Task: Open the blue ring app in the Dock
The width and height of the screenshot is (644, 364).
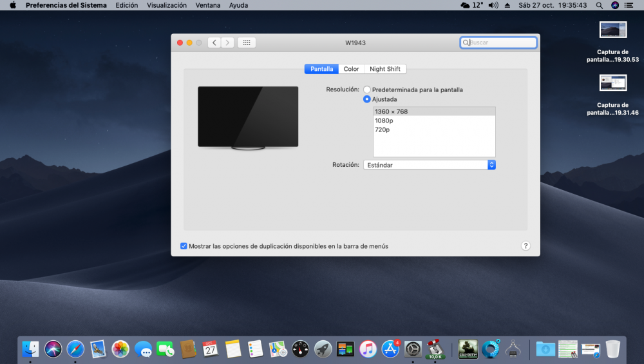Action: pyautogui.click(x=490, y=349)
